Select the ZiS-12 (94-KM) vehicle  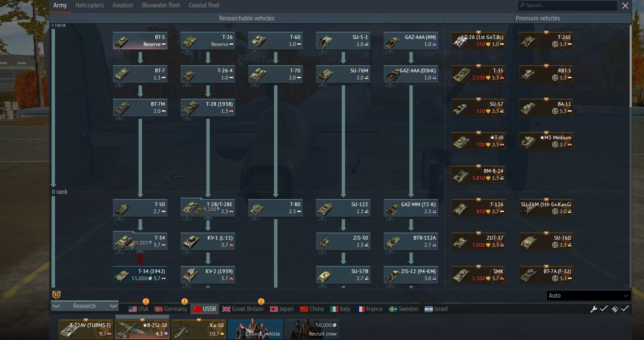(411, 275)
